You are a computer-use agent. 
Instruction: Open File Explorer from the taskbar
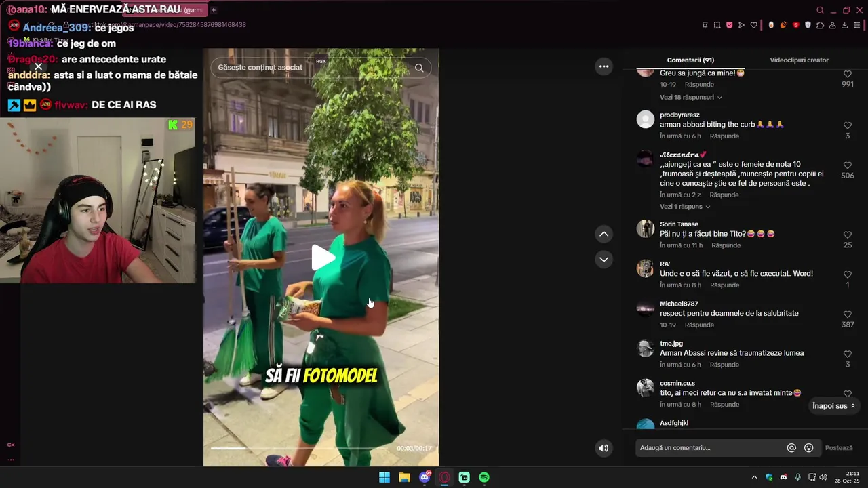pyautogui.click(x=404, y=477)
